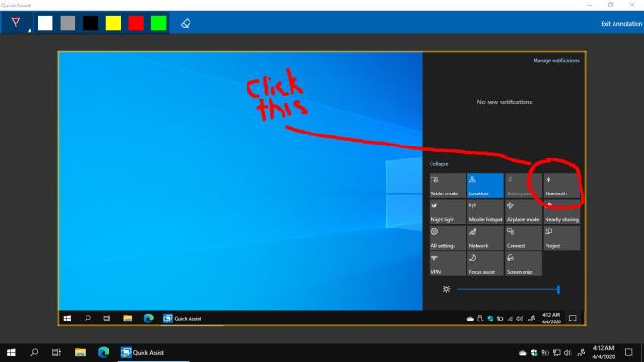Open Microsoft Edge in remote taskbar
Viewport: 644px width, 362px height.
click(148, 318)
